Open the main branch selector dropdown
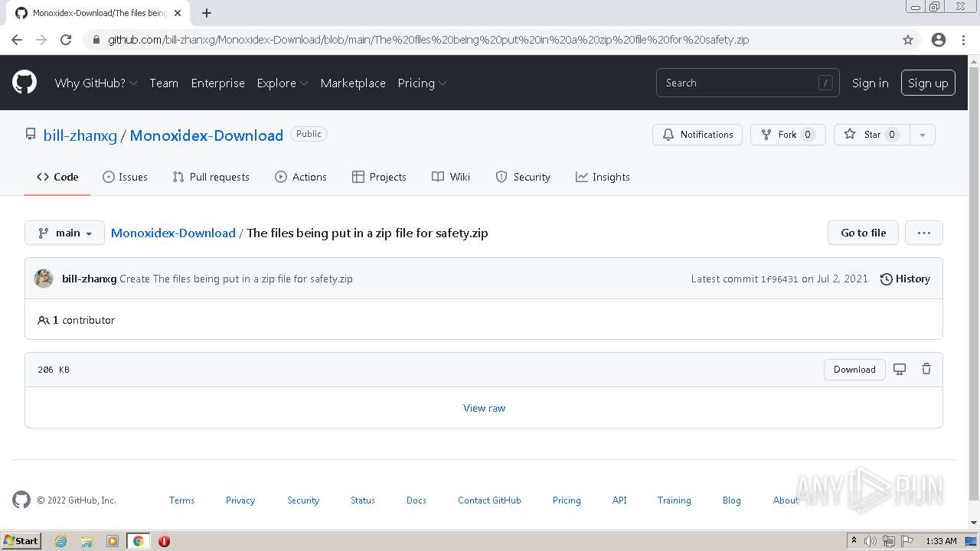Image resolution: width=980 pixels, height=551 pixels. [64, 233]
